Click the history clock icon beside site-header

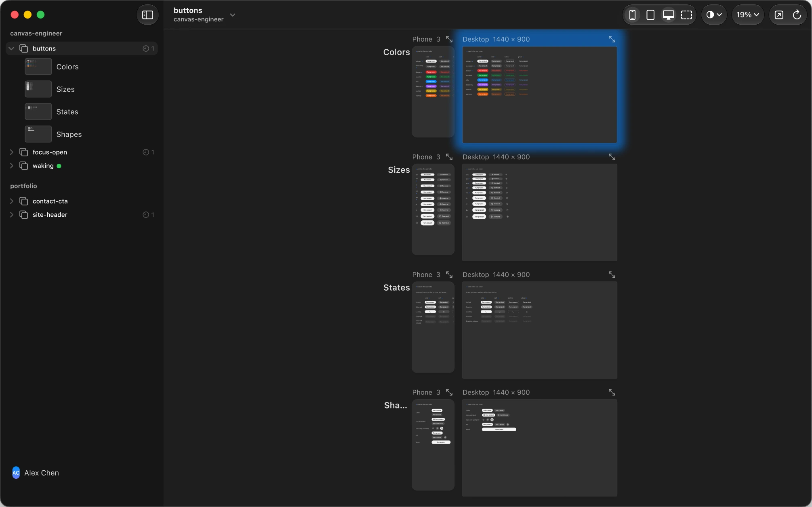click(x=146, y=215)
